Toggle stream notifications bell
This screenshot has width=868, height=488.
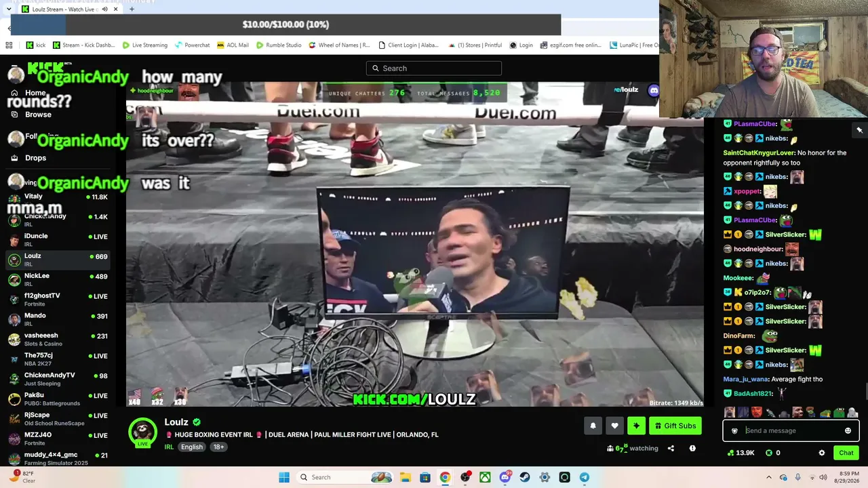point(593,426)
